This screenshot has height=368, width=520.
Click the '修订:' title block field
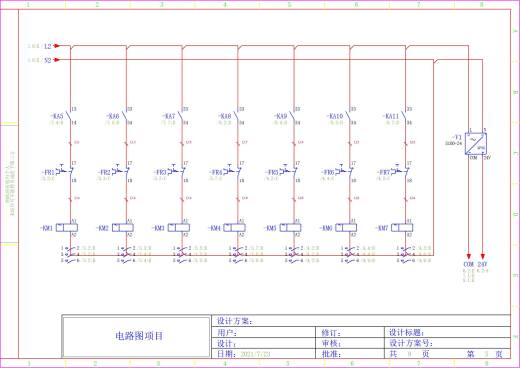click(x=350, y=332)
